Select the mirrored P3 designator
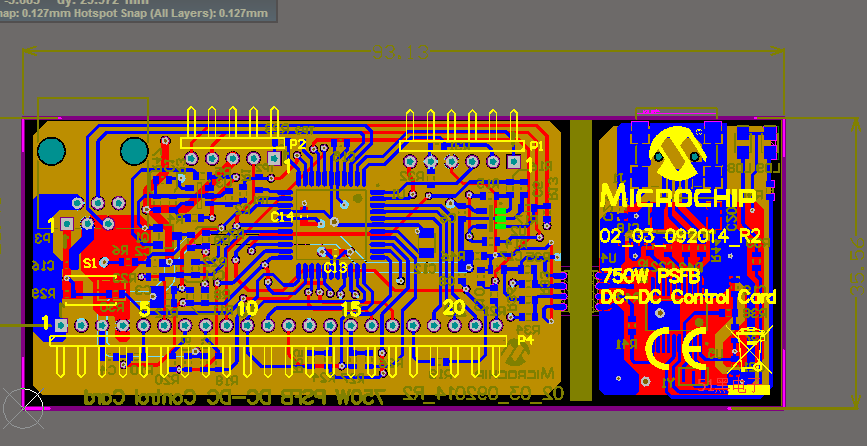This screenshot has width=867, height=446. [43, 238]
